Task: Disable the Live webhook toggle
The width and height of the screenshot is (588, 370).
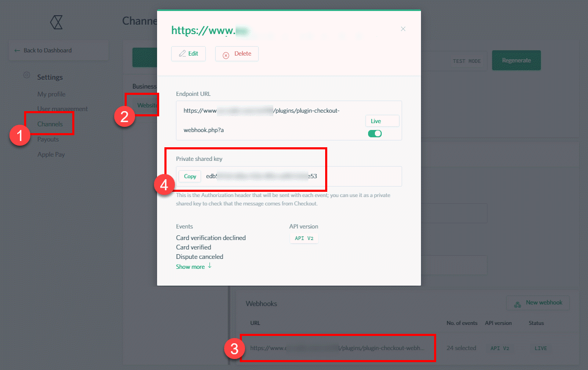Action: click(x=374, y=134)
